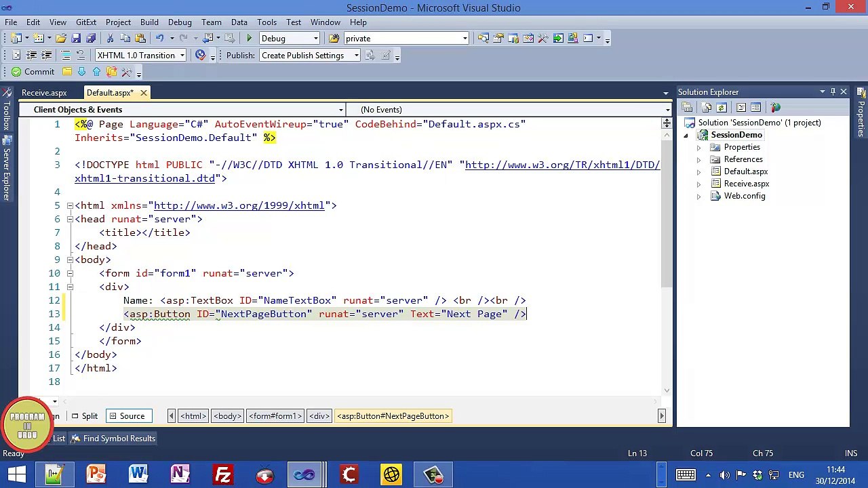
Task: Select the <html> breadcrumb tag
Action: 193,416
